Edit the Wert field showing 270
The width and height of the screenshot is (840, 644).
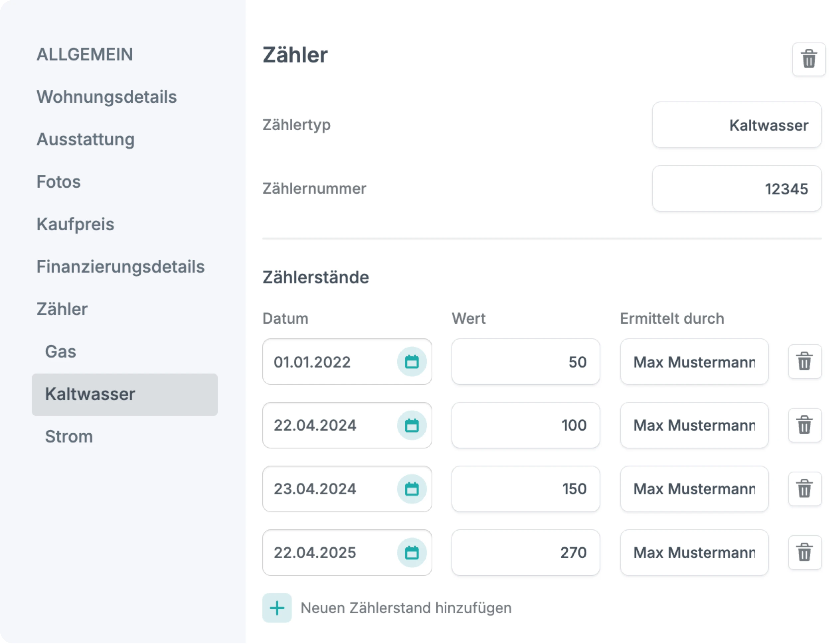pyautogui.click(x=526, y=552)
